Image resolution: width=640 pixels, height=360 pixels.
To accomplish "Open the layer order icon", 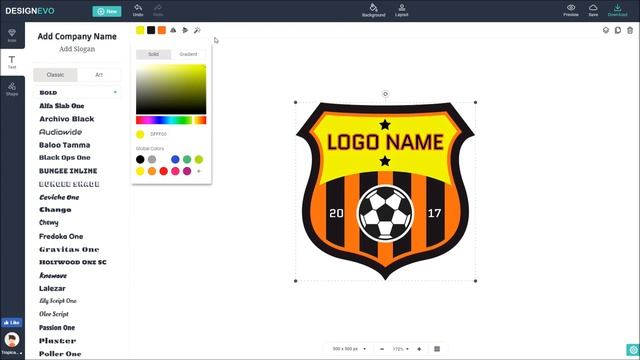I will (606, 30).
